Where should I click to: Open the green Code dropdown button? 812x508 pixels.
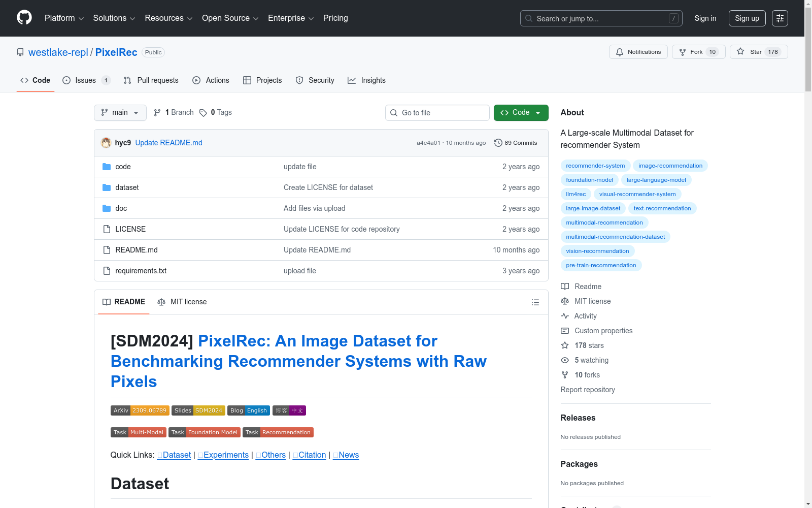521,113
